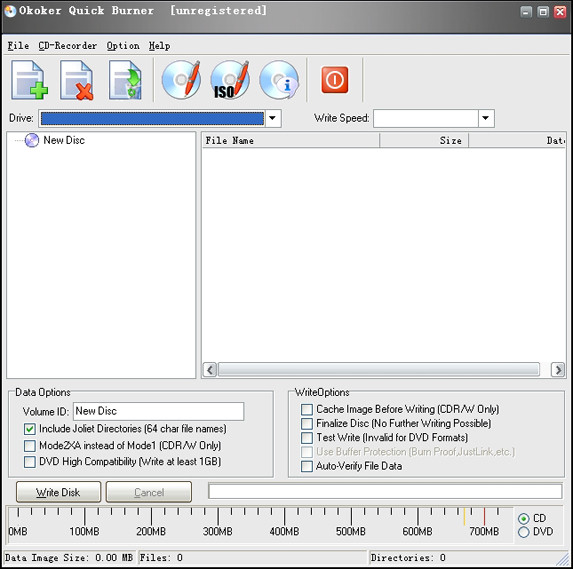Open the CD-Recorder menu
Screen dimensions: 573x569
tap(68, 46)
